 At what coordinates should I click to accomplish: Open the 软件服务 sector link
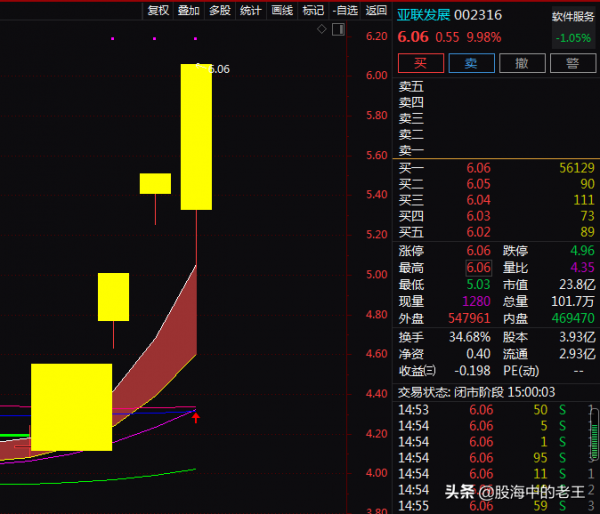(x=573, y=17)
